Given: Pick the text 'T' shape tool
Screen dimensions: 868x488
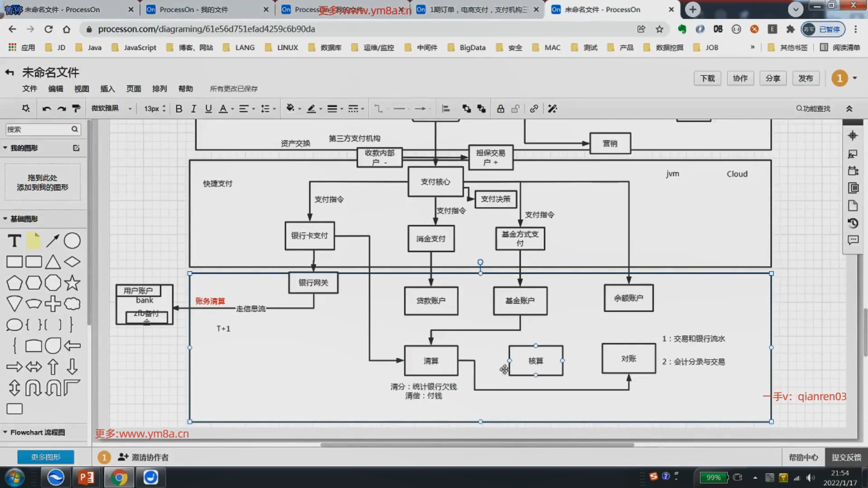Looking at the screenshot, I should pyautogui.click(x=14, y=241).
